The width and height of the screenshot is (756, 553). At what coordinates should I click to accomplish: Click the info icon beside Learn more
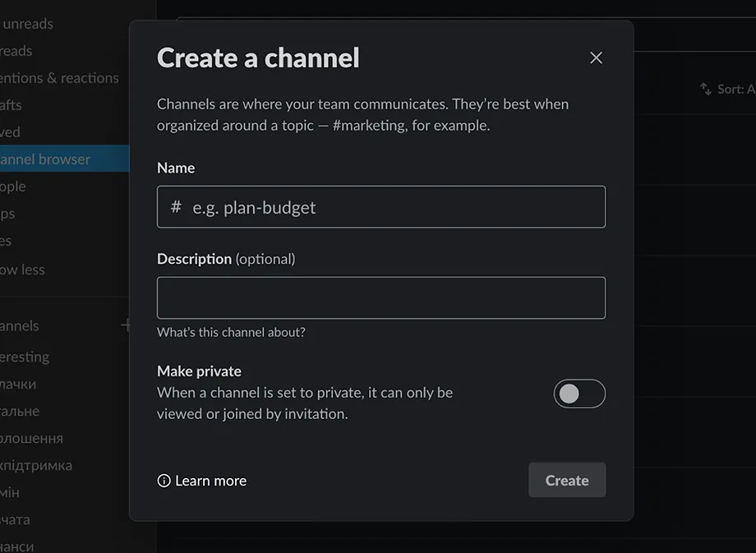(163, 480)
